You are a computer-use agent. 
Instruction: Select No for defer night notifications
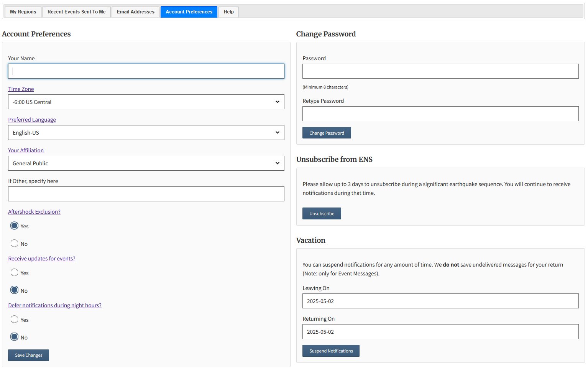15,337
